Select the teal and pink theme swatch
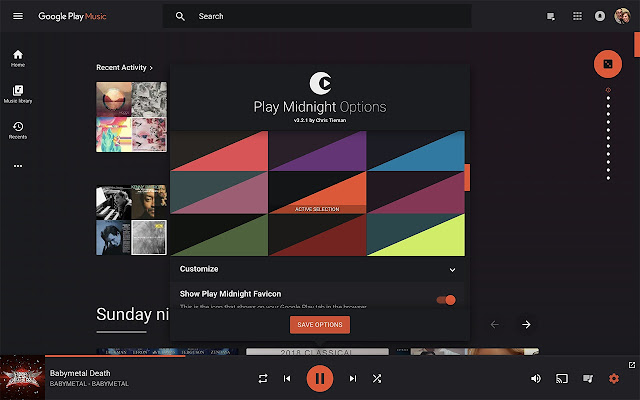640x400 pixels. click(219, 192)
